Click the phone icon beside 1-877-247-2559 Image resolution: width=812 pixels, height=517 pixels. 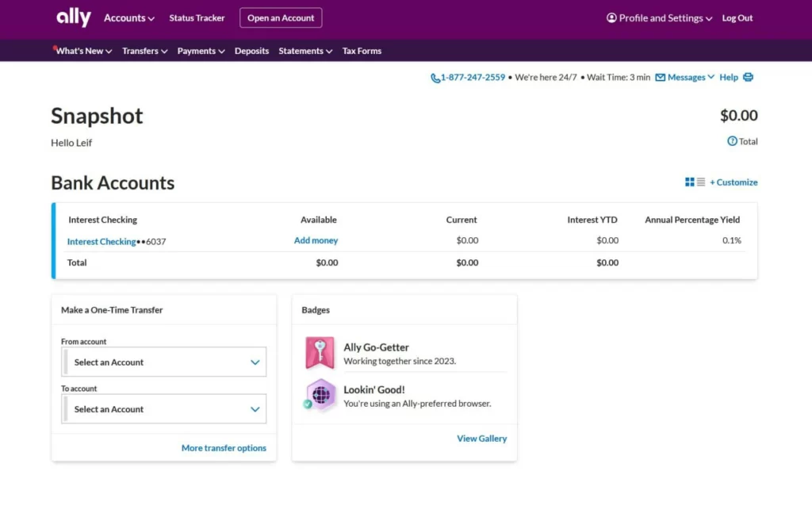[x=435, y=78]
